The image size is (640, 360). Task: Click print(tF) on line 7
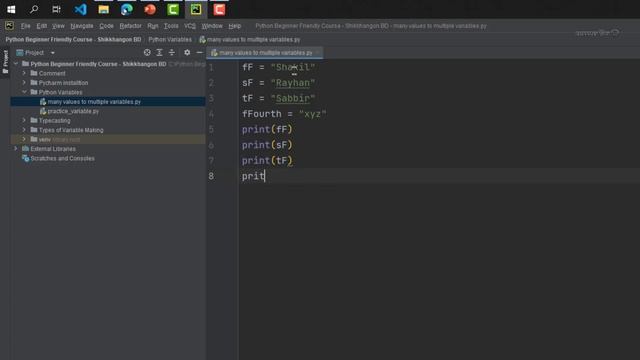pyautogui.click(x=267, y=160)
